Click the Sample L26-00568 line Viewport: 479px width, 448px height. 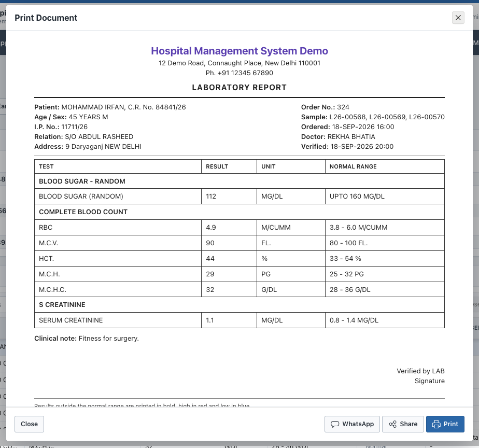coord(373,117)
